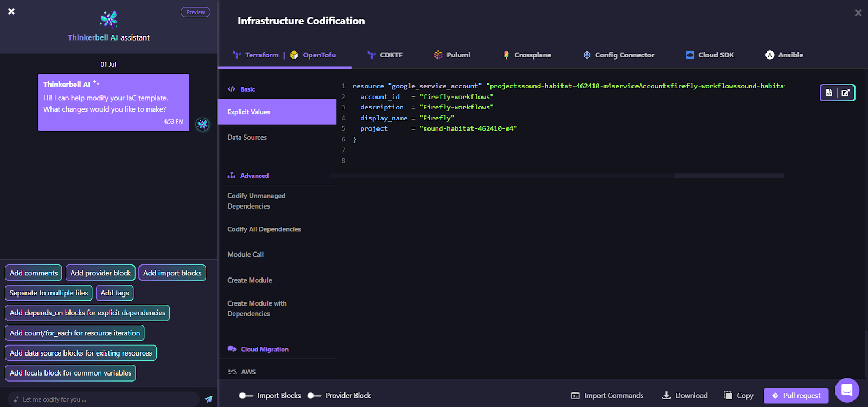868x407 pixels.
Task: Click the project sound-habitat-462410-m4 line
Action: click(x=438, y=129)
